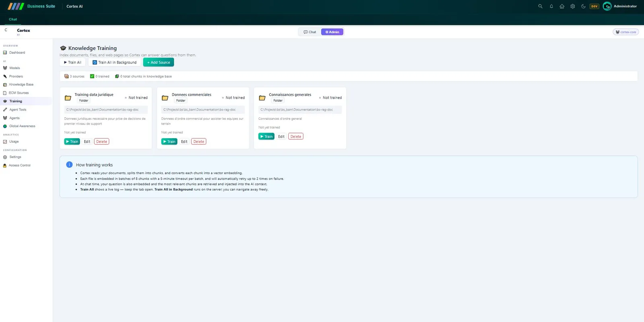
Task: Edit the Donnees commerciales source
Action: click(x=184, y=142)
